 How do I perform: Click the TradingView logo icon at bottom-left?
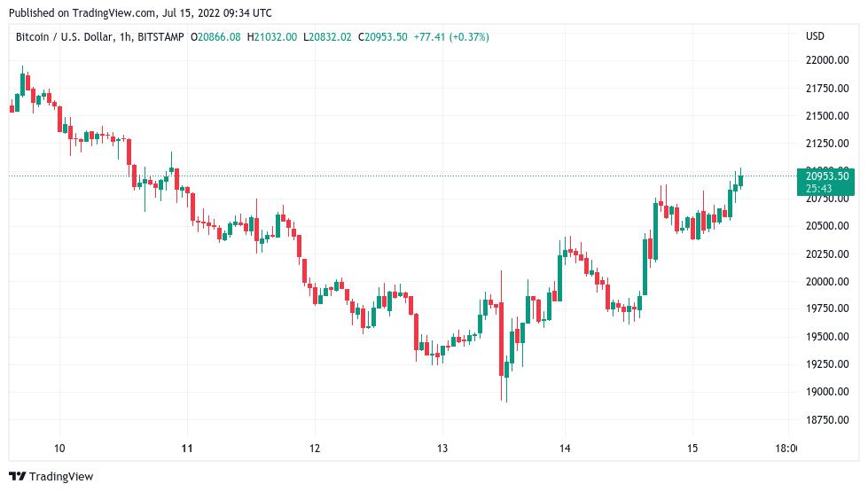click(x=17, y=477)
